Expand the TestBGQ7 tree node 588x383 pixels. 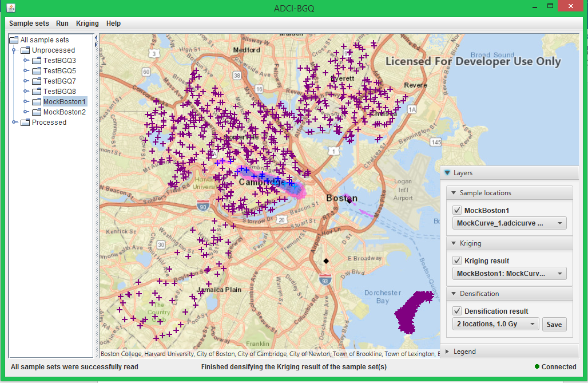(x=26, y=81)
